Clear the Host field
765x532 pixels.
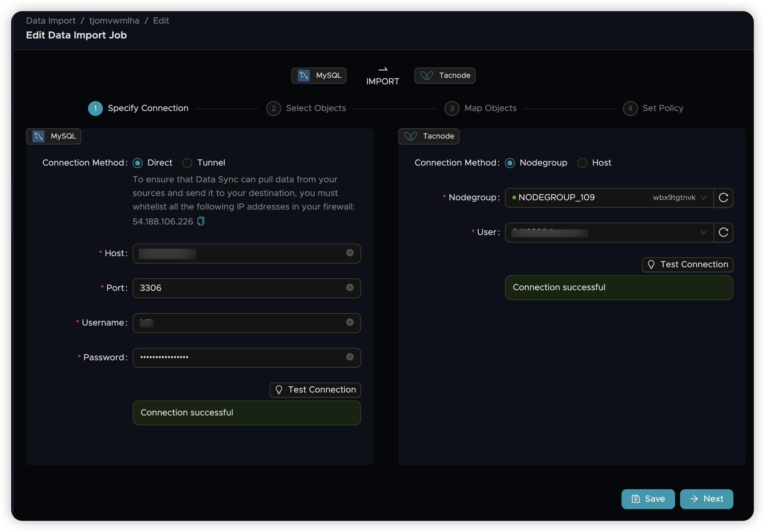(350, 253)
